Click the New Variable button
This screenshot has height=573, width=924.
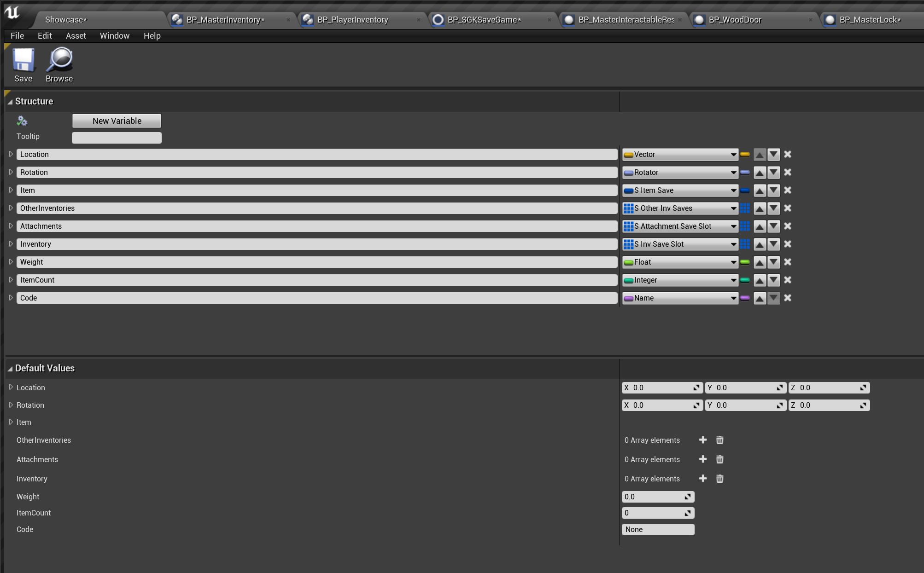point(117,121)
